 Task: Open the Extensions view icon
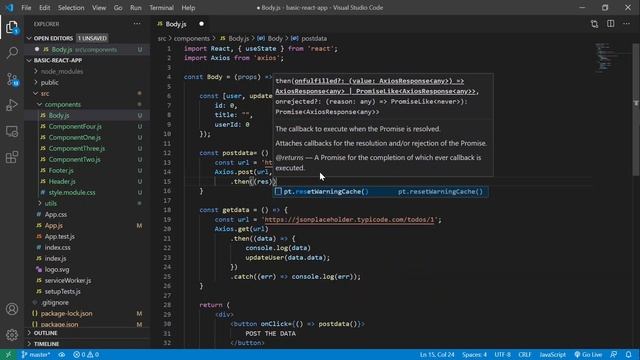[x=12, y=157]
